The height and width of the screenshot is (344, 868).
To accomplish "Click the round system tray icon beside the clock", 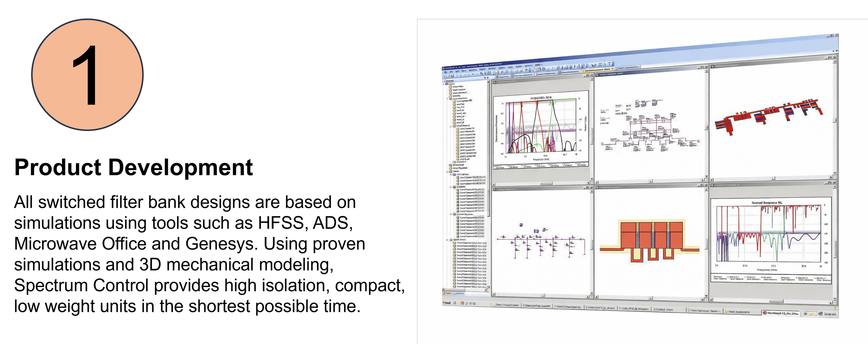I will pyautogui.click(x=820, y=314).
